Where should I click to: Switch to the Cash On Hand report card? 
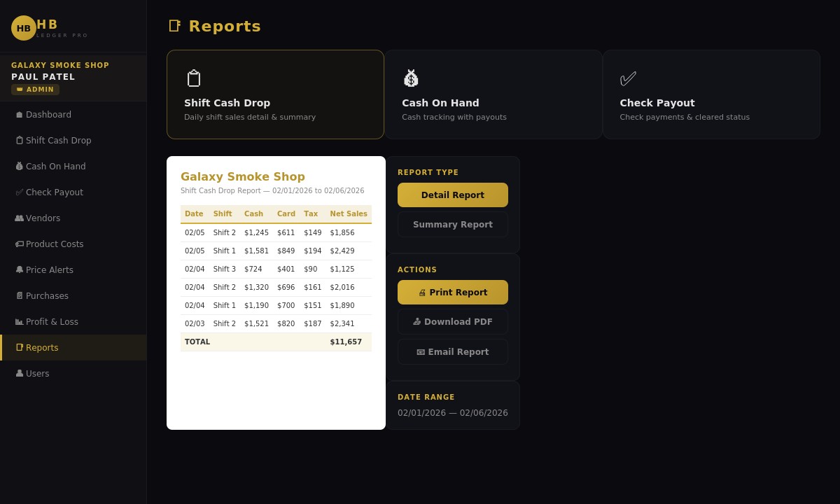coord(493,94)
